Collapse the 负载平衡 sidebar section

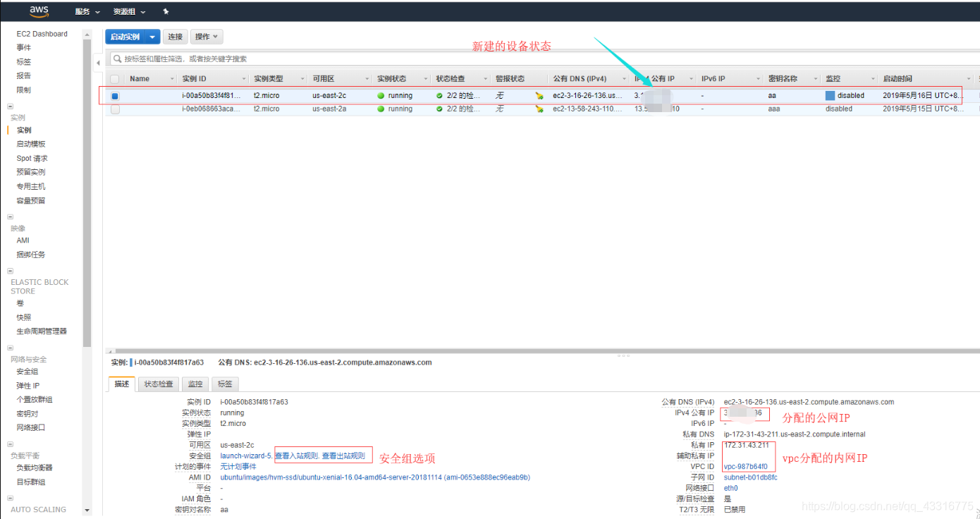11,444
